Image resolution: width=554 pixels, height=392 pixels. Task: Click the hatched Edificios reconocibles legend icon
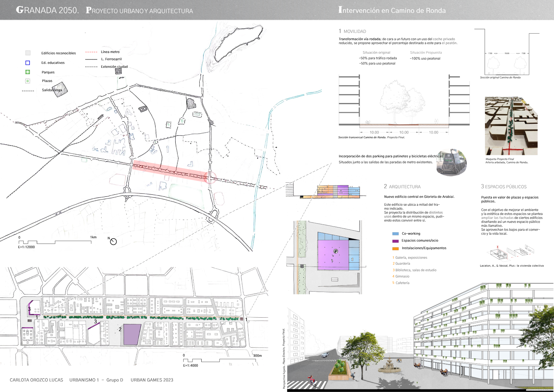[28, 53]
